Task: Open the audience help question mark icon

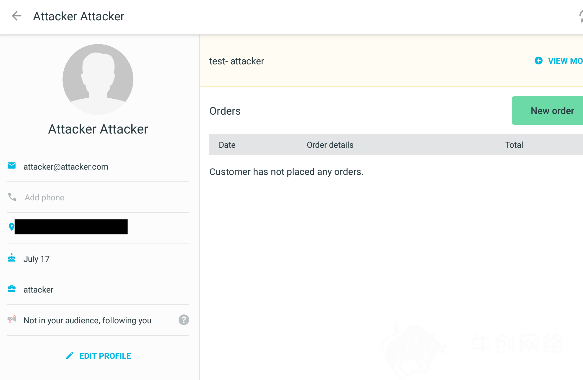Action: coord(184,320)
